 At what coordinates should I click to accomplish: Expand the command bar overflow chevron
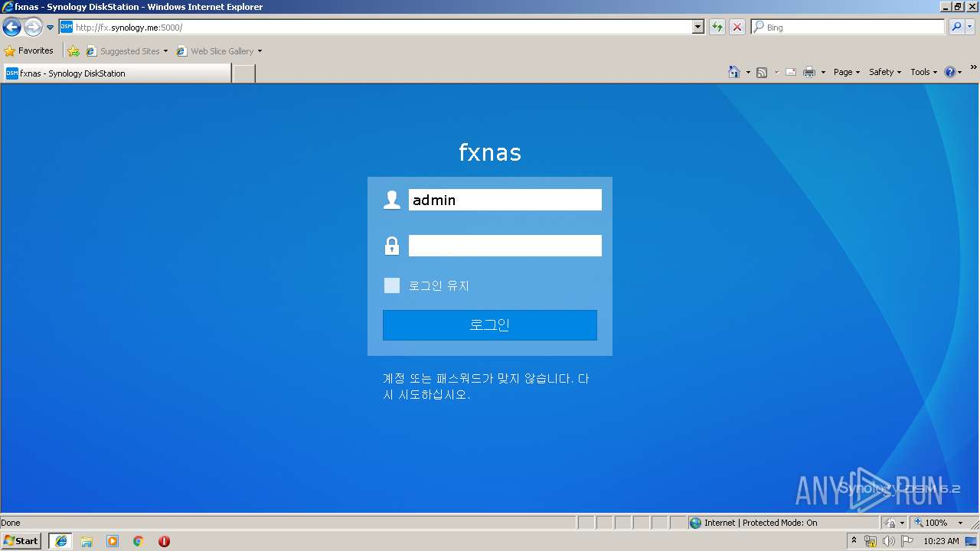(x=974, y=68)
